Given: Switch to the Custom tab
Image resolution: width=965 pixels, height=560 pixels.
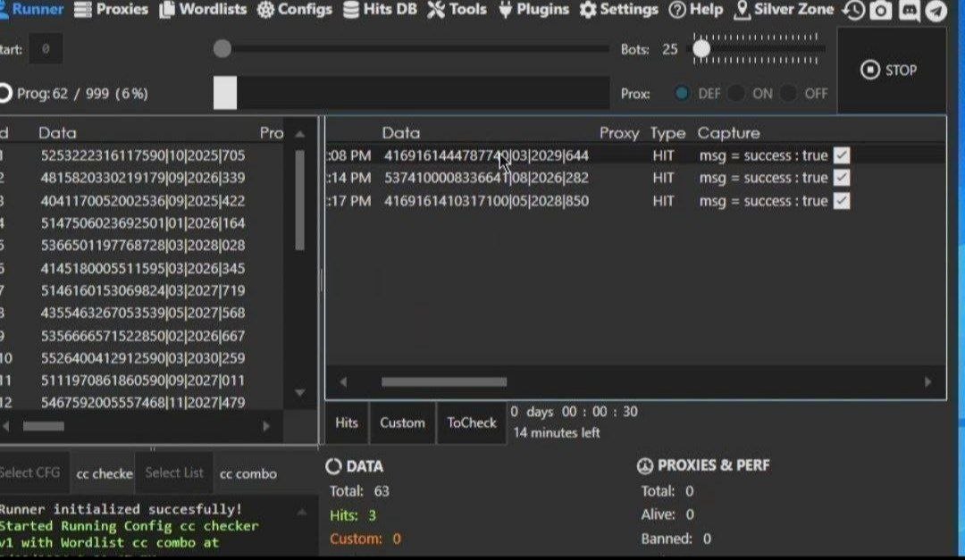Looking at the screenshot, I should coord(402,422).
